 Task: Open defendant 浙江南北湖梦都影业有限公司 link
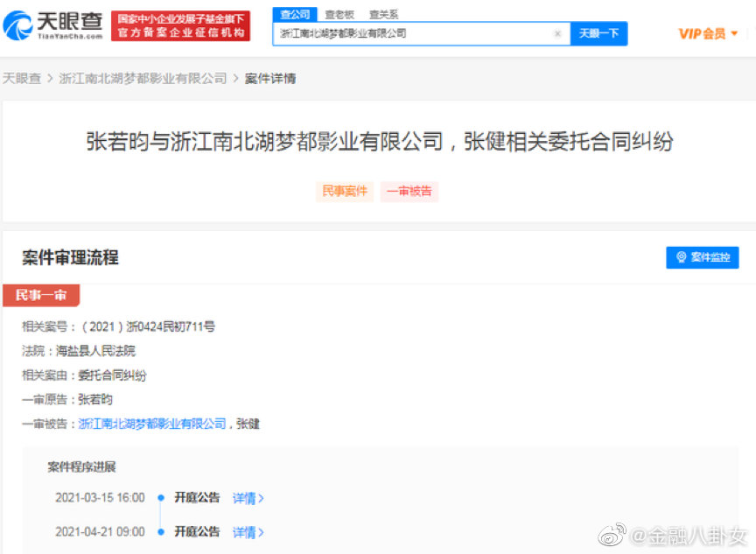coord(152,424)
